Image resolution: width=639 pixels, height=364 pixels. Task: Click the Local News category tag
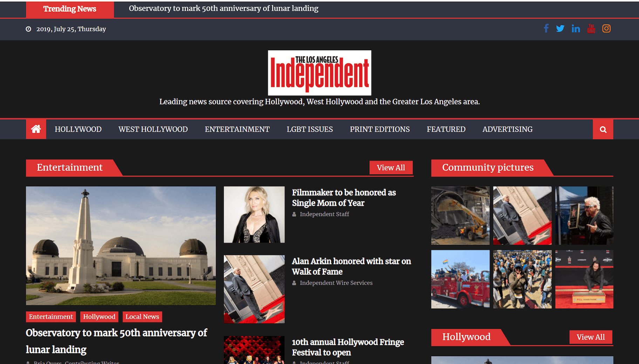point(142,317)
